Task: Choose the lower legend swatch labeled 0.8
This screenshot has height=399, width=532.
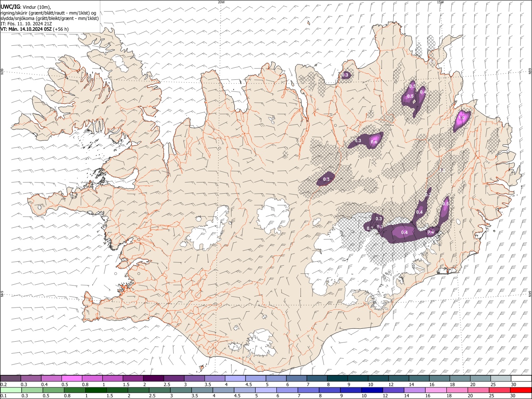Action: click(74, 390)
